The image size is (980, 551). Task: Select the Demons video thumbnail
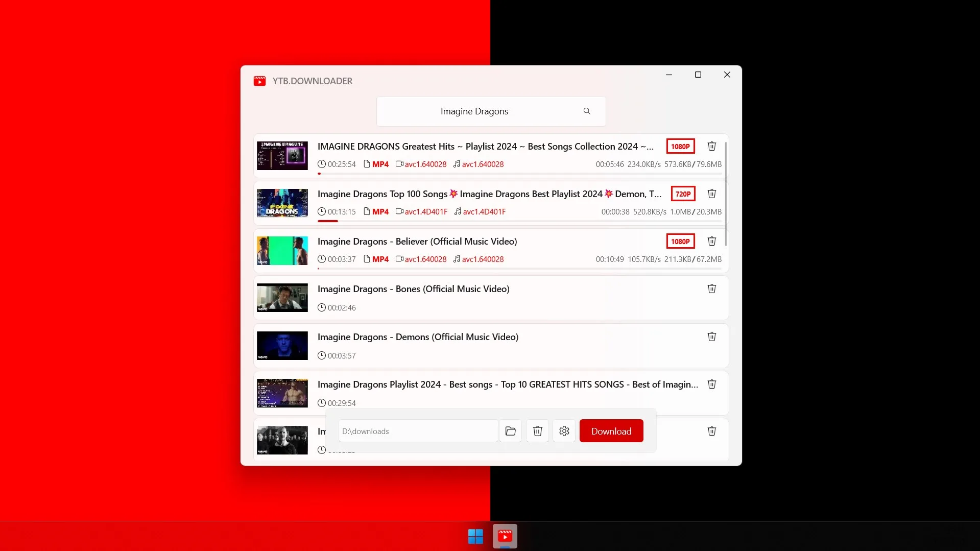282,346
